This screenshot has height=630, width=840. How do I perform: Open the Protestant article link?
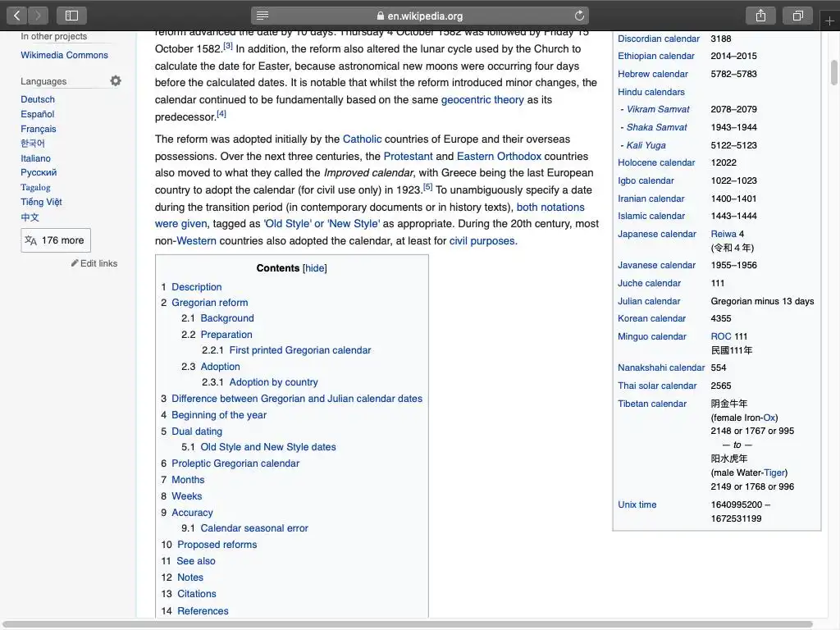pos(408,157)
